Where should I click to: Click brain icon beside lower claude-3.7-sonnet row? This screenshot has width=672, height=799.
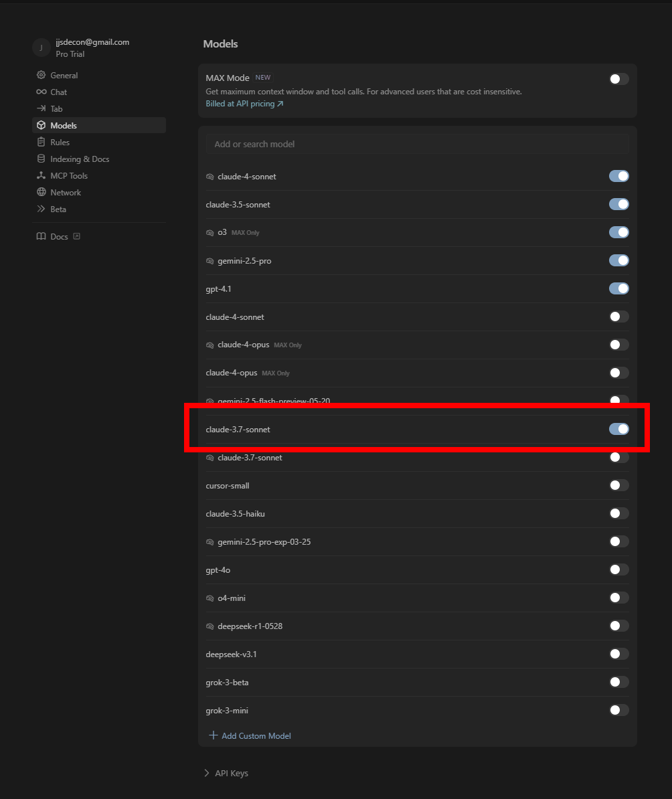pyautogui.click(x=209, y=458)
